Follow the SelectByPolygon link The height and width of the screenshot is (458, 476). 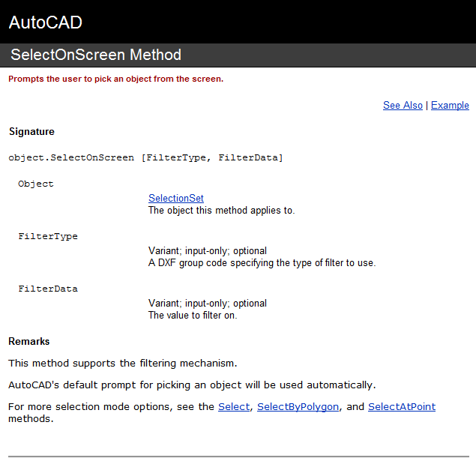coord(298,407)
